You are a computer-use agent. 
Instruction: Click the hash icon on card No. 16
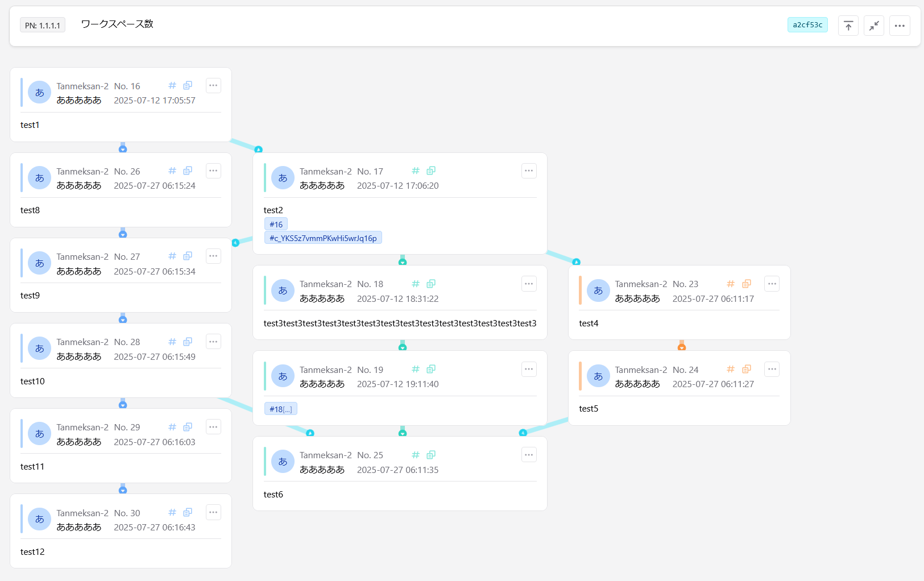[172, 86]
